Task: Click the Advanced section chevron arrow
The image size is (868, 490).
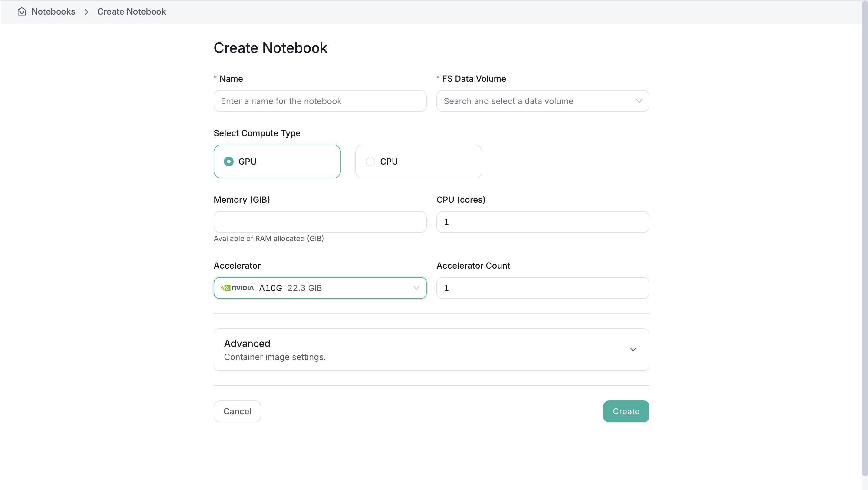Action: point(633,350)
